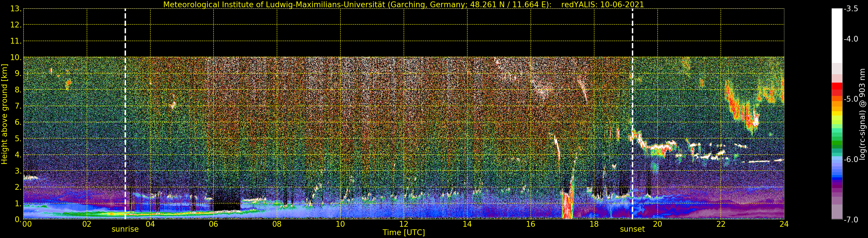Click the "4." km tick on the height axis

coord(18,155)
